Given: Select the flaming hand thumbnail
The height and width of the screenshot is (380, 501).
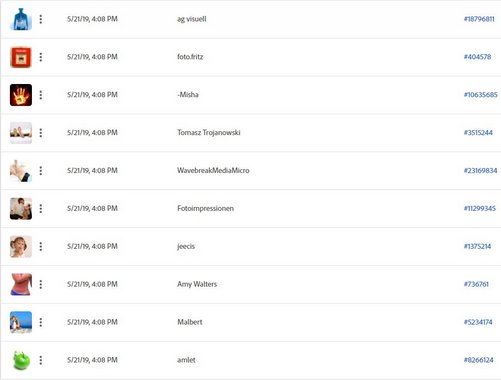Looking at the screenshot, I should (x=21, y=95).
